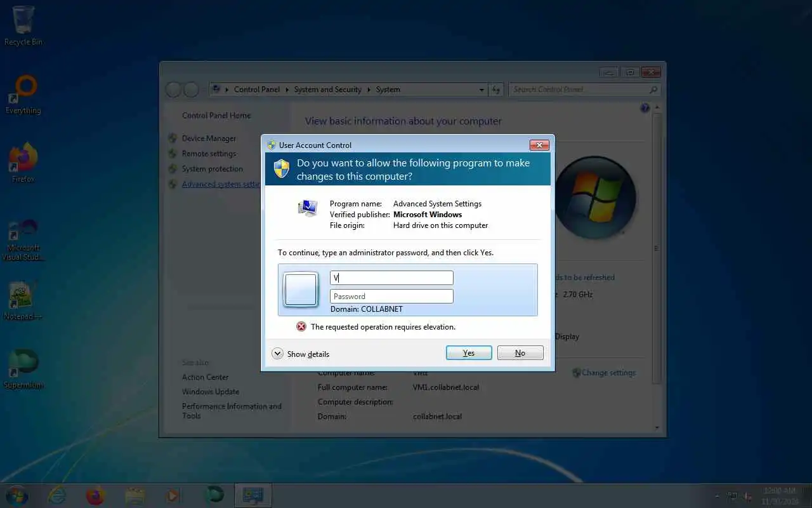Click Change settings link in System window
The image size is (812, 508).
pos(608,373)
